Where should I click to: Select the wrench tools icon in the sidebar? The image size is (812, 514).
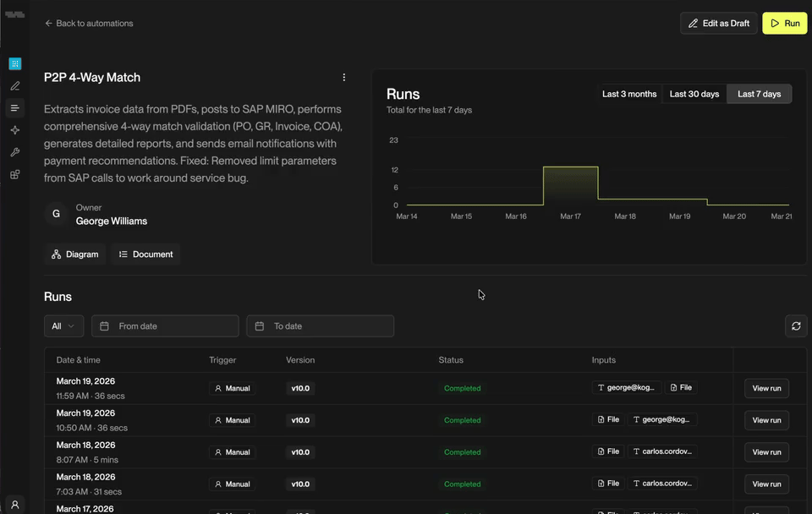point(14,151)
